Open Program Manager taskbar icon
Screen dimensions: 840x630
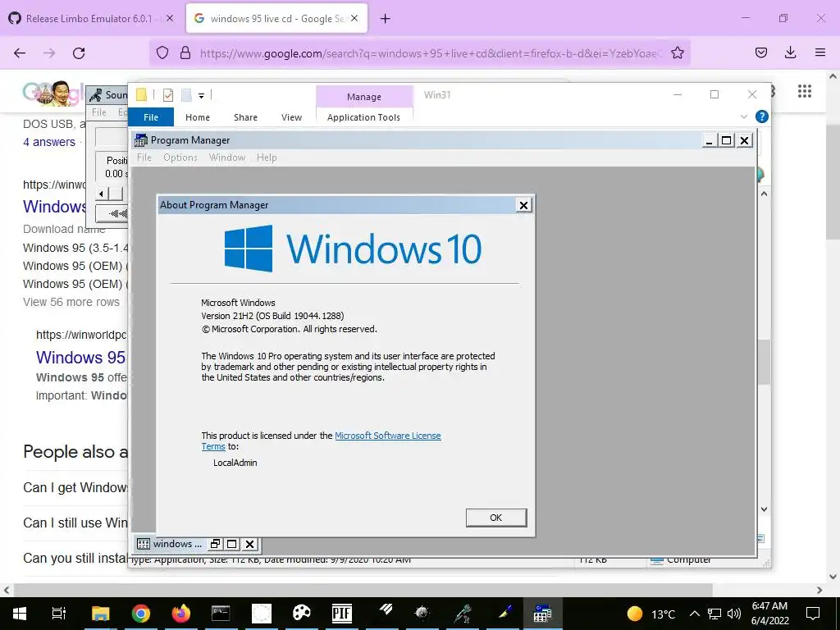(542, 614)
